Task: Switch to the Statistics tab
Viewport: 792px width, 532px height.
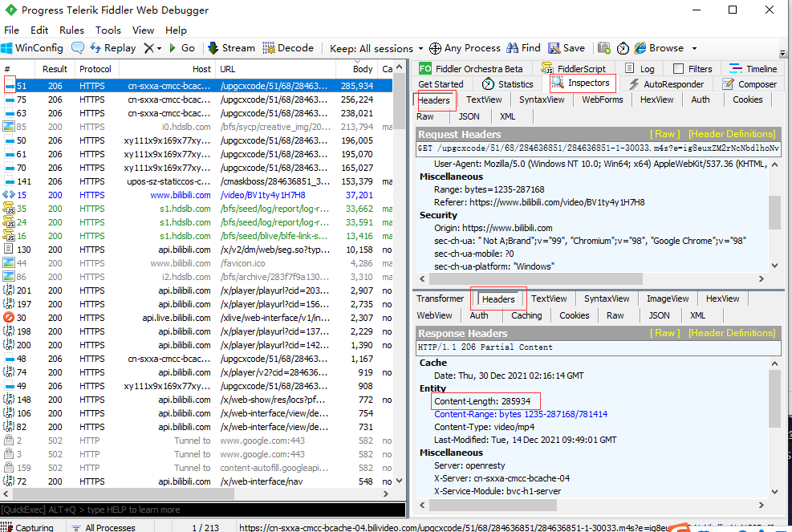Action: (x=508, y=84)
